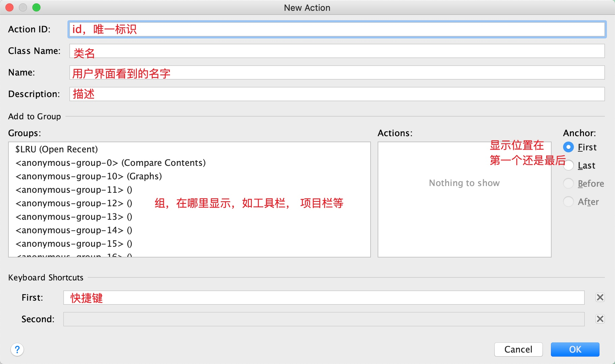
Task: Close the New Action dialog window
Action: point(9,7)
